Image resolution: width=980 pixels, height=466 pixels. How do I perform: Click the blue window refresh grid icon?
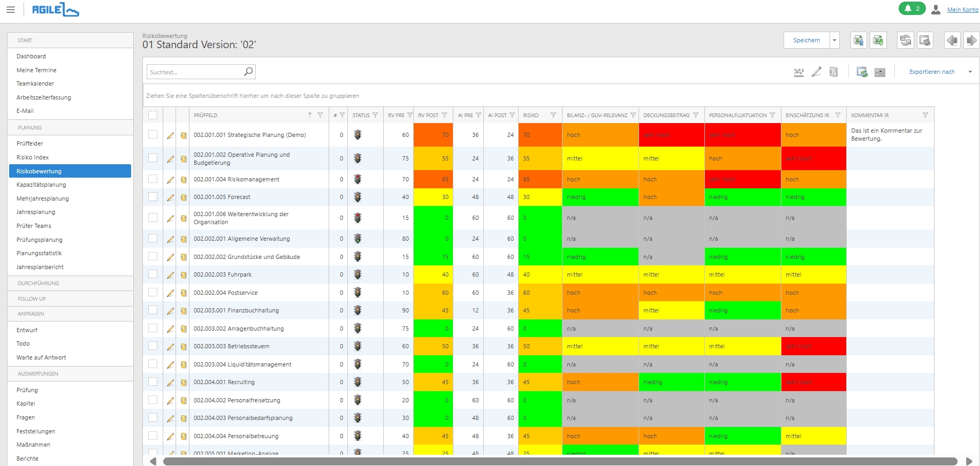pyautogui.click(x=862, y=72)
